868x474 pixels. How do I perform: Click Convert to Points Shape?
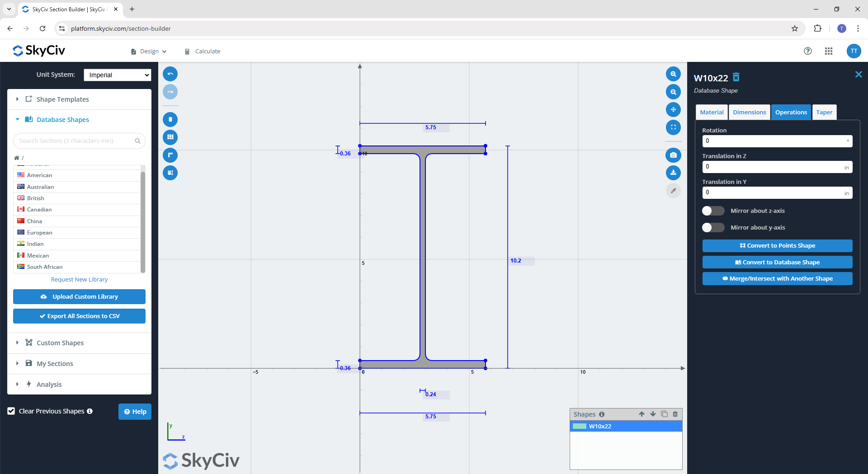pyautogui.click(x=777, y=245)
